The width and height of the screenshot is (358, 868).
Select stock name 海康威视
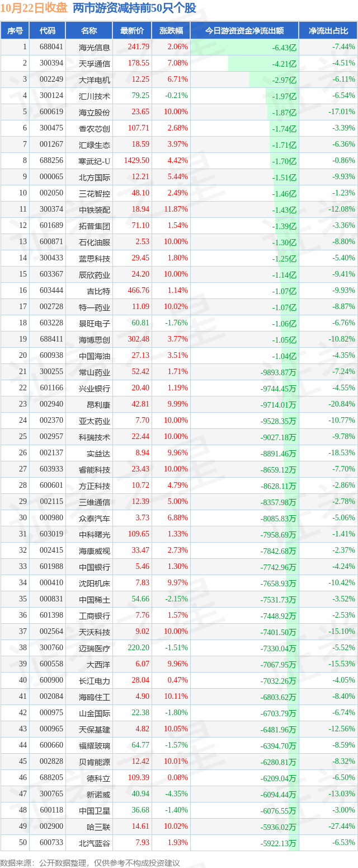tap(95, 550)
